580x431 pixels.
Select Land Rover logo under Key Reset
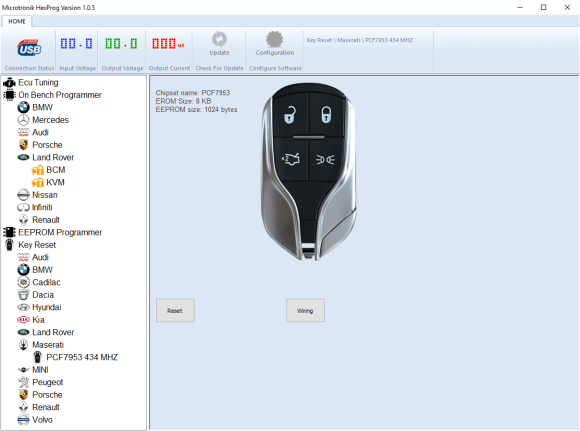coord(23,332)
